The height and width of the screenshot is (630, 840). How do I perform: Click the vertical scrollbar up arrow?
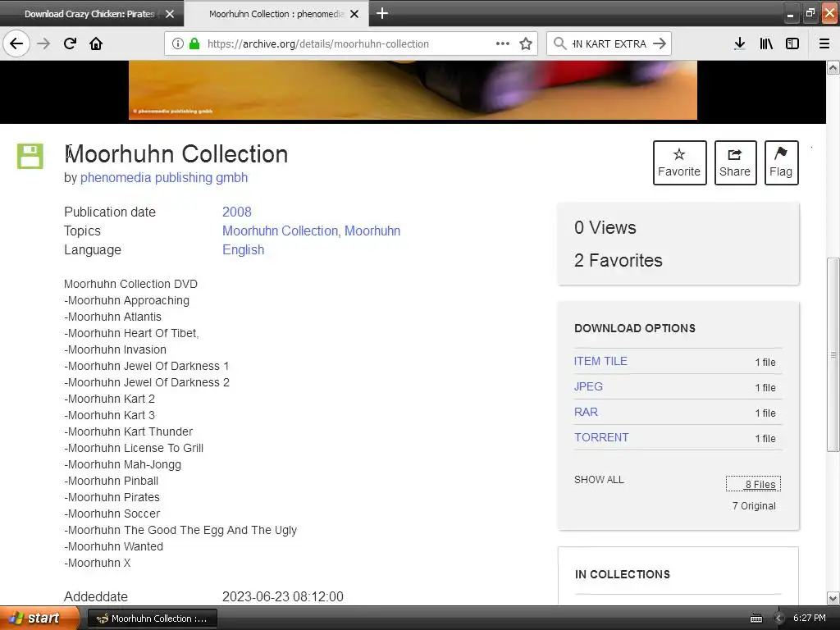click(x=833, y=67)
